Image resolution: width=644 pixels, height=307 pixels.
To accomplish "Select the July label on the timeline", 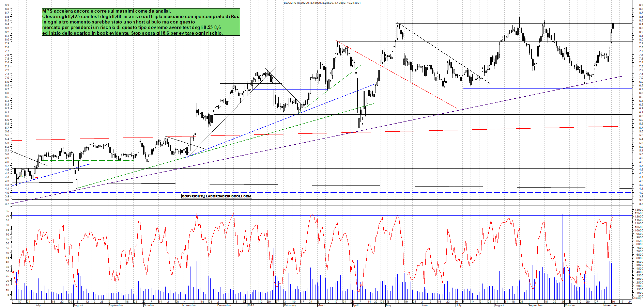I will point(38,305).
